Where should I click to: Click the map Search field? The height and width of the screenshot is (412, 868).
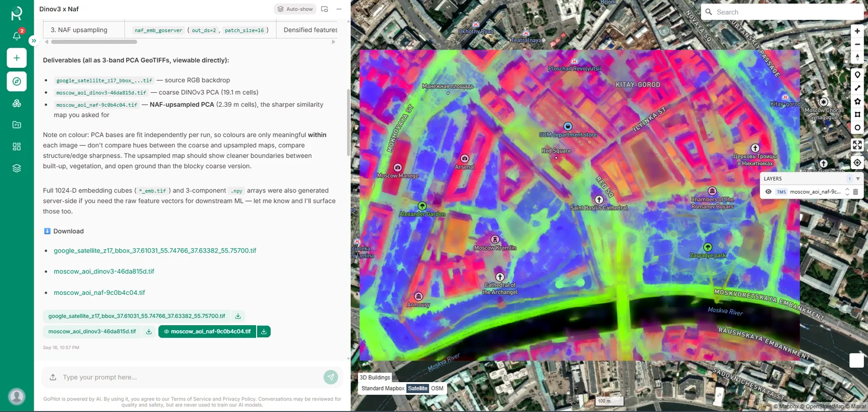pos(782,12)
